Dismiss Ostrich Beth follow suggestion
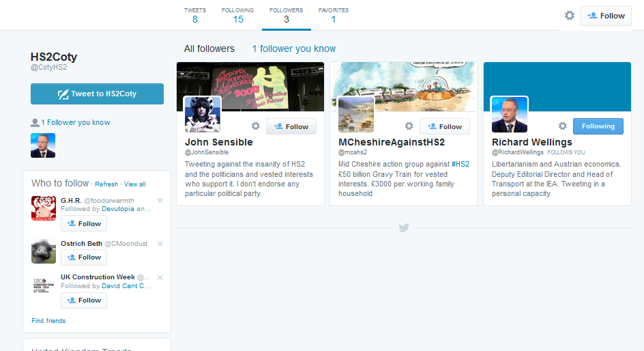Screen dimensions: 644x351 tap(160, 244)
